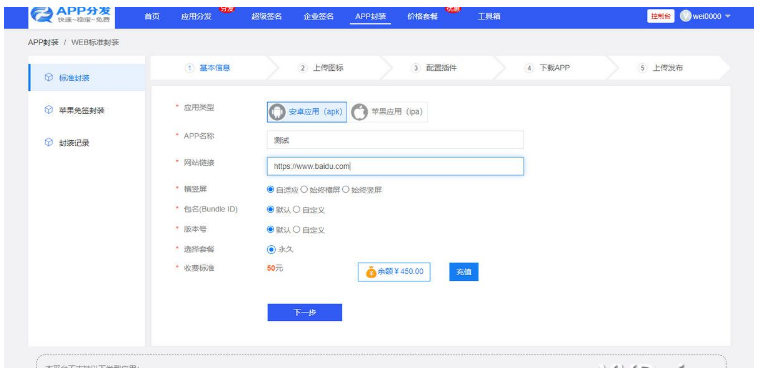Screen dimensions: 760x368
Task: Select 标准封装 in the sidebar
Action: click(87, 78)
